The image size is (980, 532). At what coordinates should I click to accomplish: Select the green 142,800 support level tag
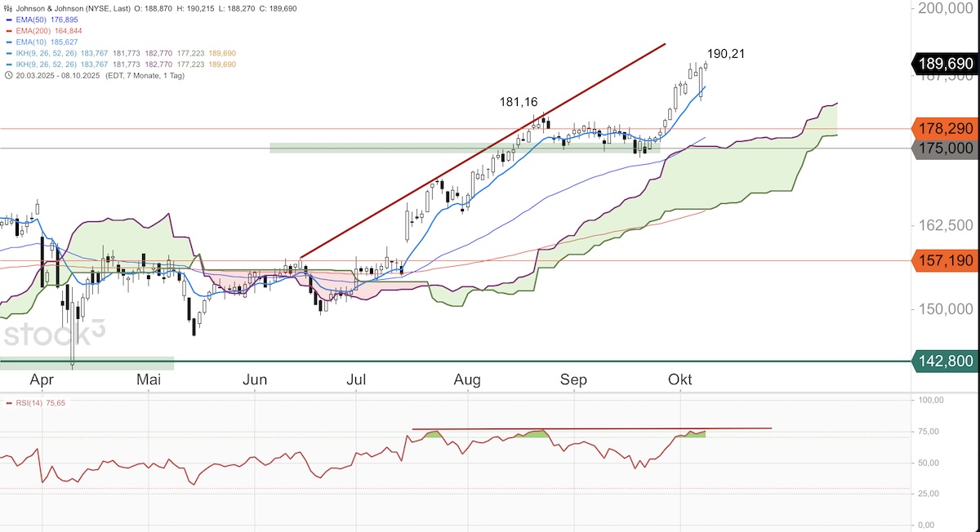943,361
